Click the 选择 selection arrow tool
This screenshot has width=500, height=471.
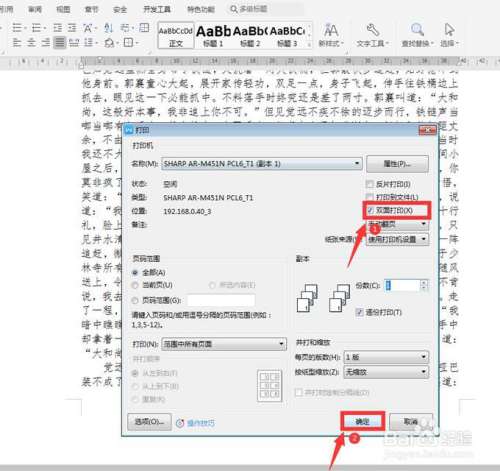[x=449, y=35]
